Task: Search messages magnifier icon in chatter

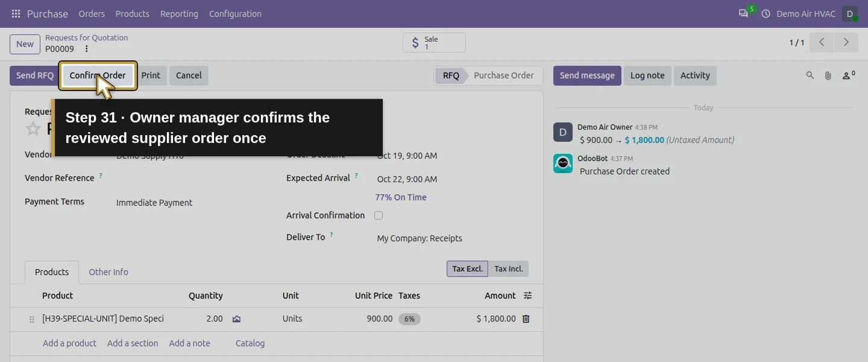Action: click(x=810, y=75)
